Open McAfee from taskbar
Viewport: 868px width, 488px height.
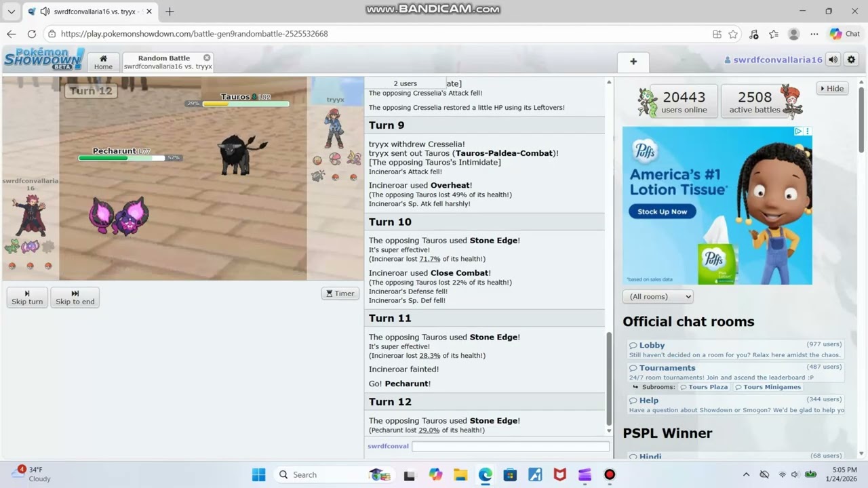560,474
